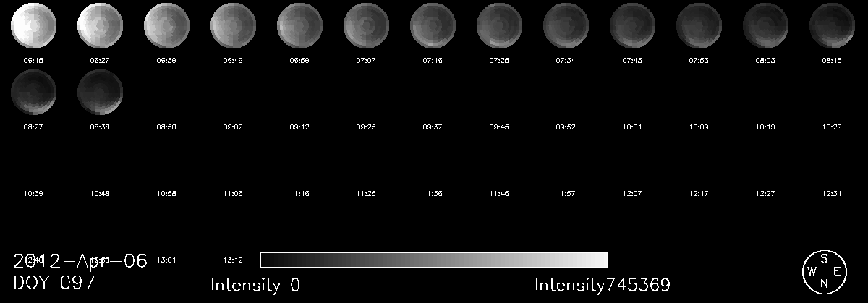Click the 09:37 time label
This screenshot has width=868, height=303.
433,127
